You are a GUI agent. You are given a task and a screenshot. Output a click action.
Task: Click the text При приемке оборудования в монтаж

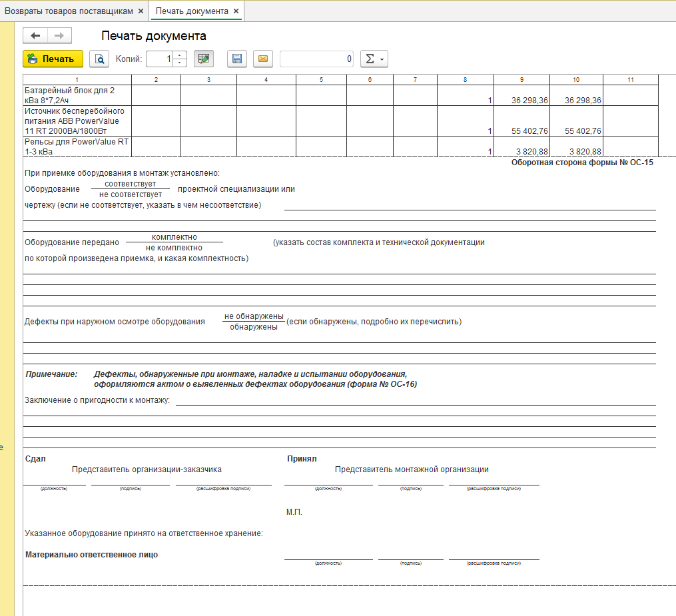tap(122, 173)
